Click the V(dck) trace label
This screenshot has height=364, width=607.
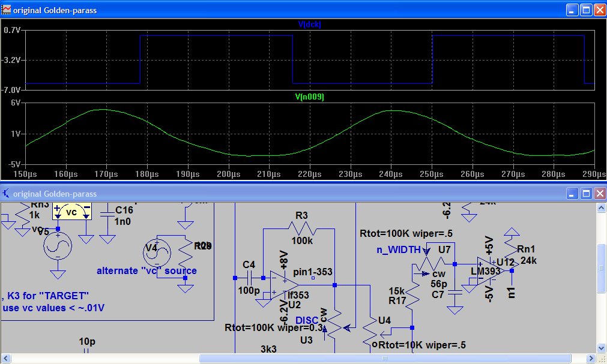[310, 25]
